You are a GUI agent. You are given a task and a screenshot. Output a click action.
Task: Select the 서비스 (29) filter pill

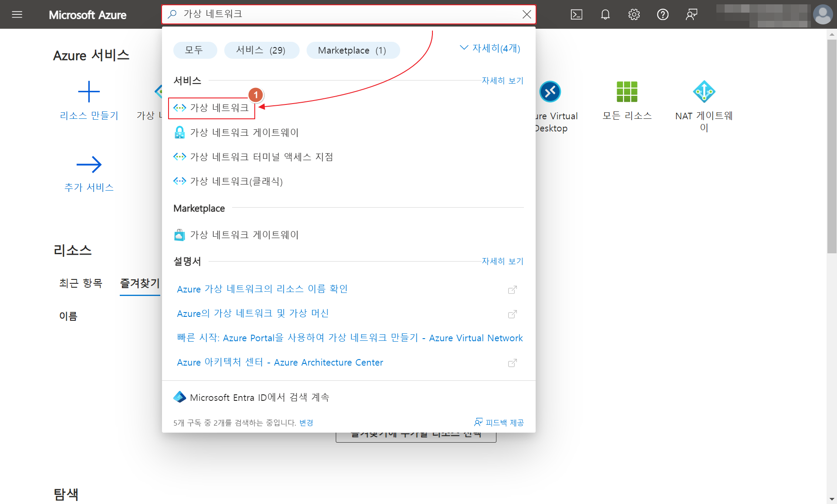pyautogui.click(x=261, y=50)
